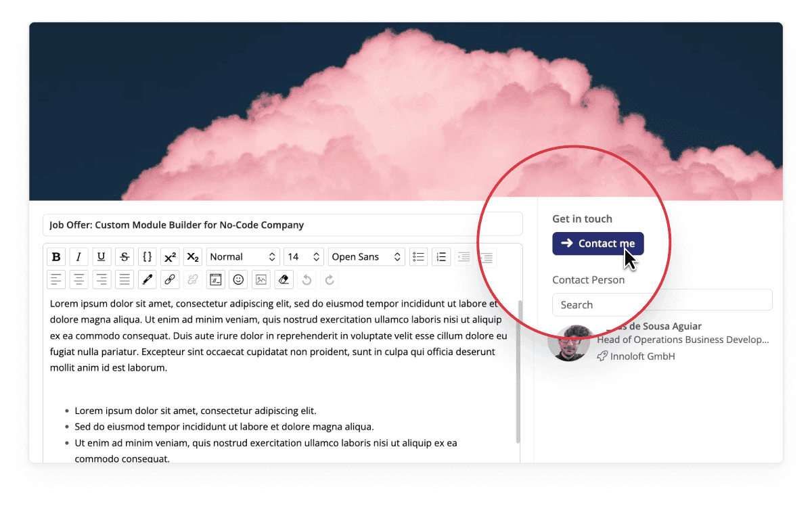812x531 pixels.
Task: Open the font size 14 dropdown
Action: coord(303,257)
